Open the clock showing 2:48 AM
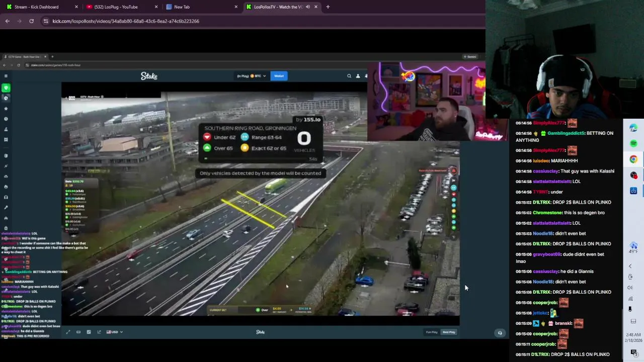 (x=633, y=337)
